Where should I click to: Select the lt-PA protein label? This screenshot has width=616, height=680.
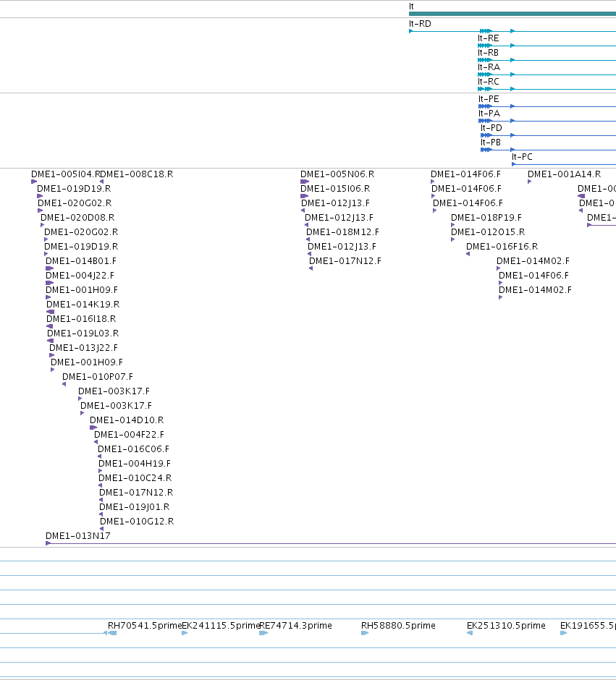[489, 114]
